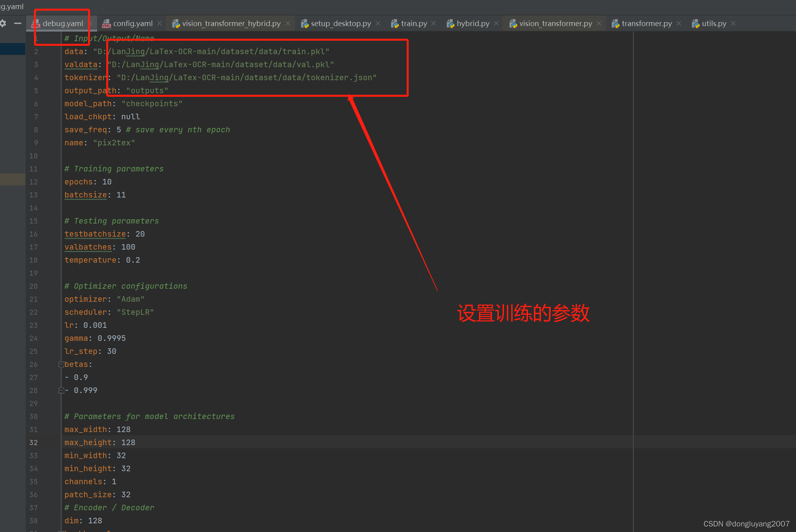Click the batchsize key

click(86, 195)
